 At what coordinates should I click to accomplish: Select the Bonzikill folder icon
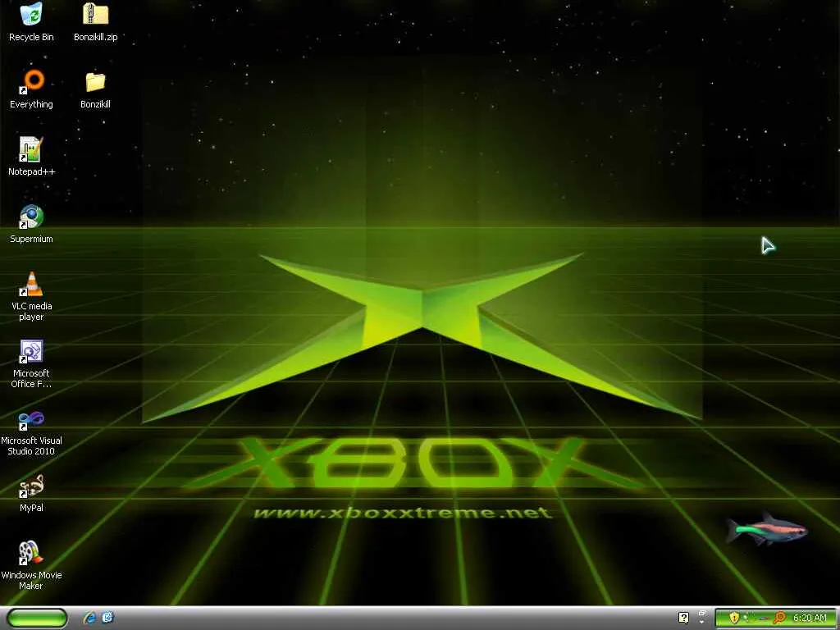pyautogui.click(x=95, y=89)
